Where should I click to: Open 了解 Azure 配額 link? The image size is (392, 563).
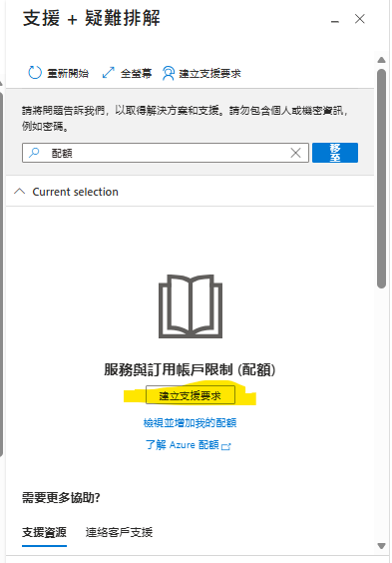point(183,445)
